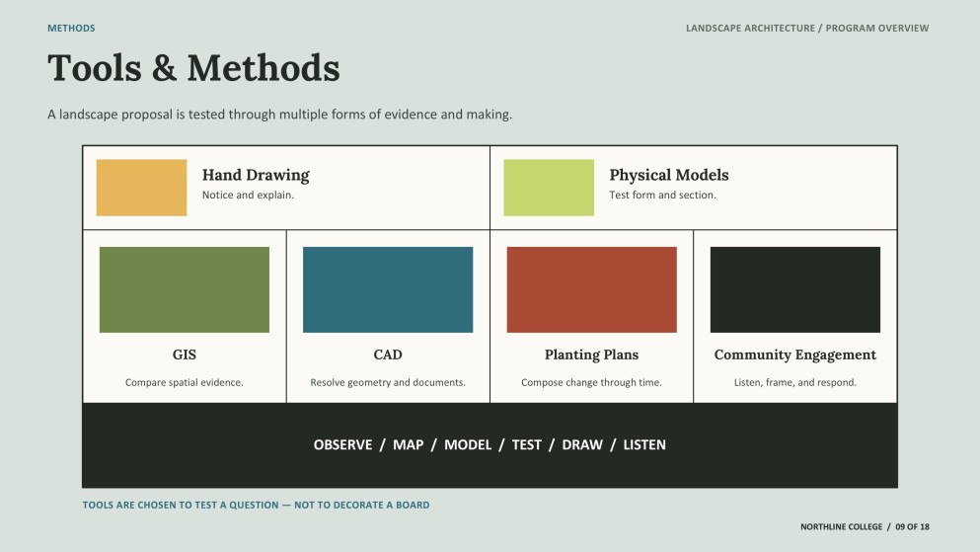Click the word 'DRAW' in the dark banner
980x552 pixels.
582,444
